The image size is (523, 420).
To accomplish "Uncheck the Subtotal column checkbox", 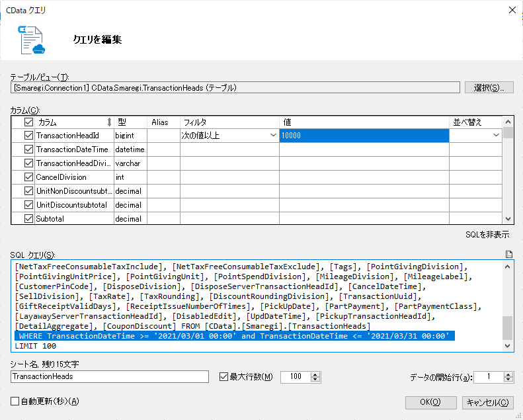I will 28,219.
